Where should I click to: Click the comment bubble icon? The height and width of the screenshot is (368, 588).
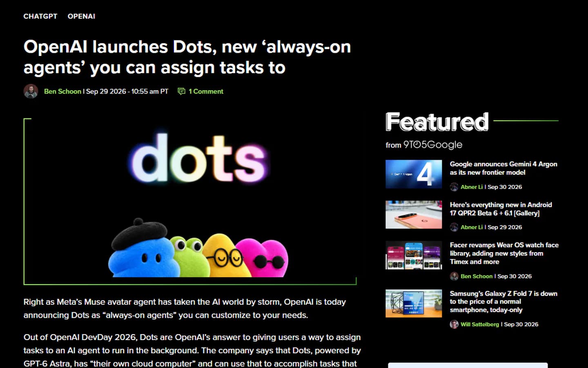(x=181, y=91)
